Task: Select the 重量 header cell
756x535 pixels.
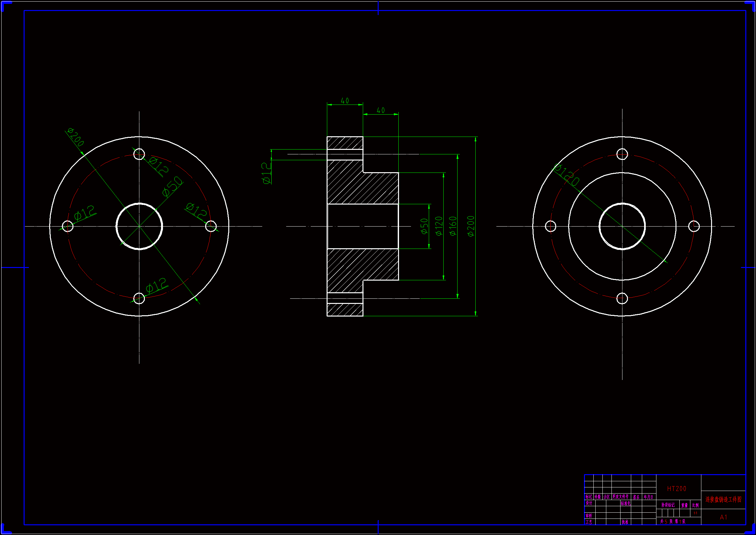Action: [685, 505]
